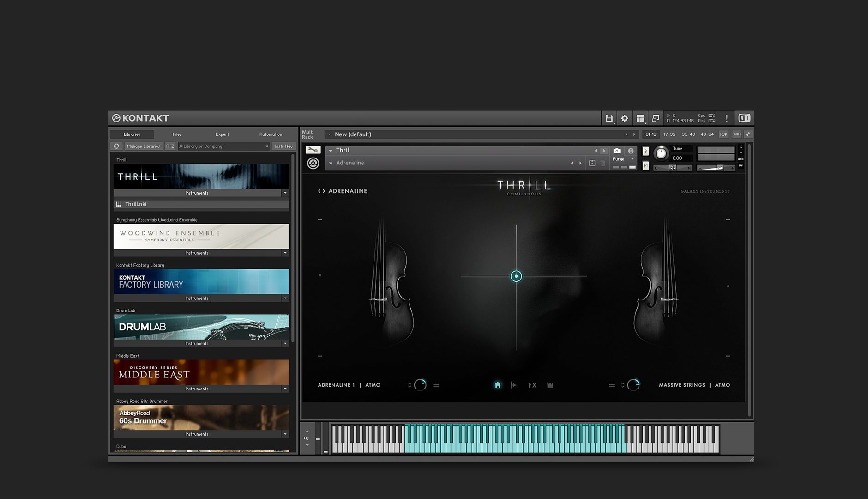868x499 pixels.
Task: Toggle the Solo S button
Action: 645,151
